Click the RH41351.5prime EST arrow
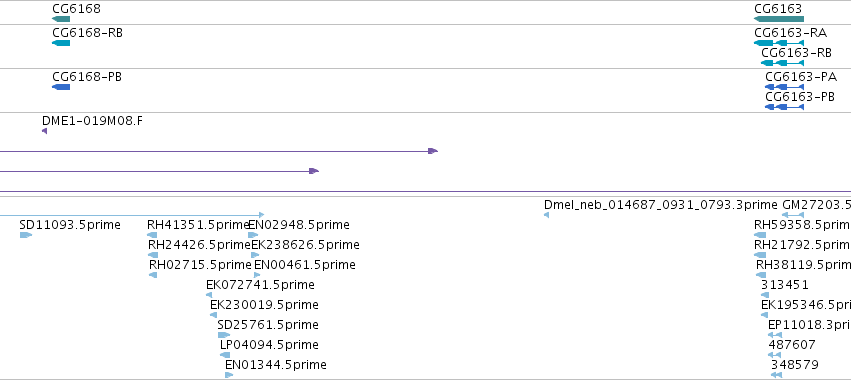The image size is (851, 380). [x=152, y=235]
